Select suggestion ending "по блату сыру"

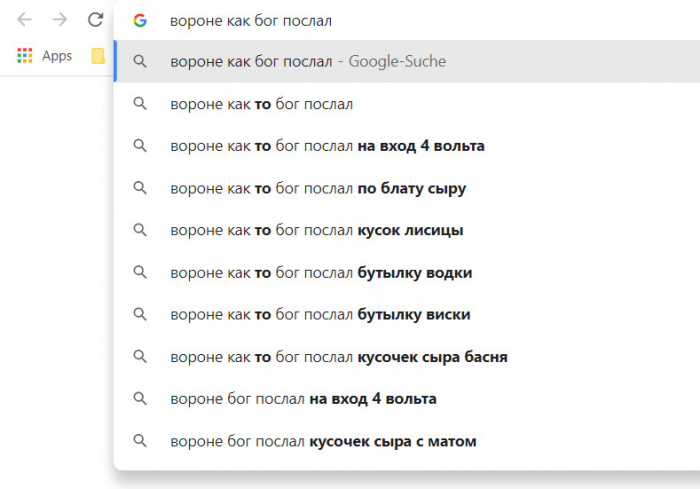click(318, 188)
